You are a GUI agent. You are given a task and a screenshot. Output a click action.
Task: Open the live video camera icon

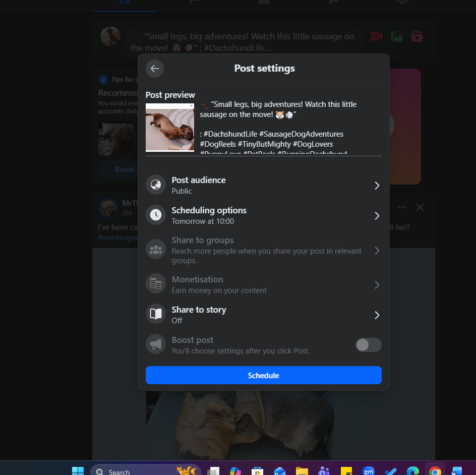point(377,37)
